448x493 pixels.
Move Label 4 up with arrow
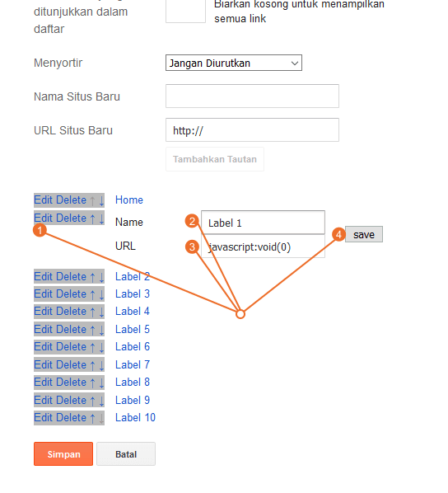click(x=92, y=312)
